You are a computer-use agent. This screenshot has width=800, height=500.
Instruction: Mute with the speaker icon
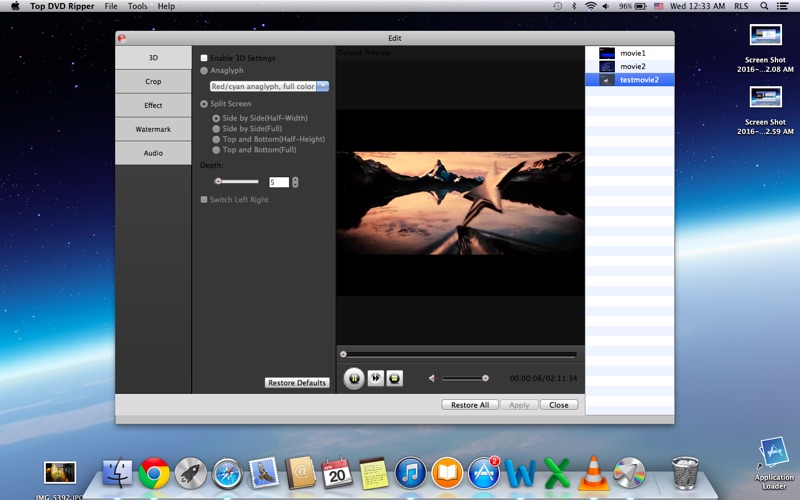tap(433, 378)
